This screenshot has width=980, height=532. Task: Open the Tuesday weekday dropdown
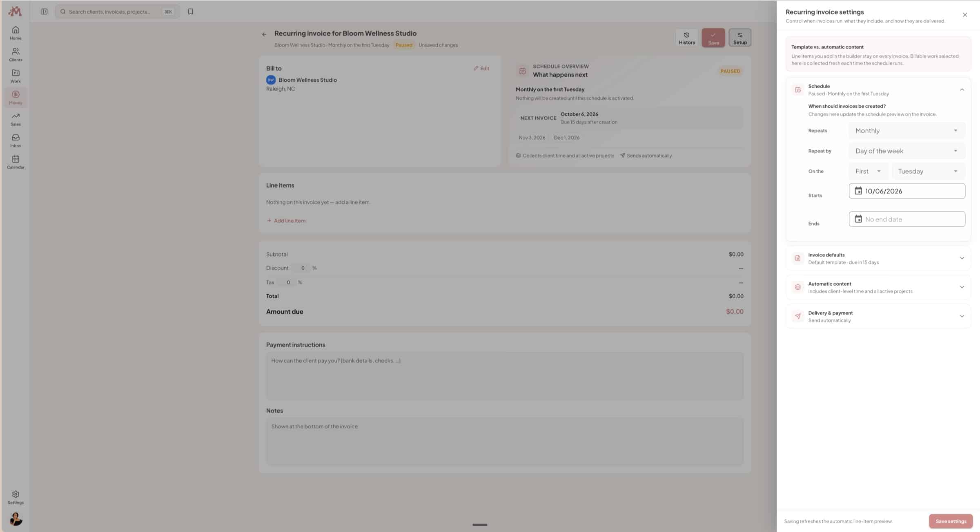click(x=928, y=171)
